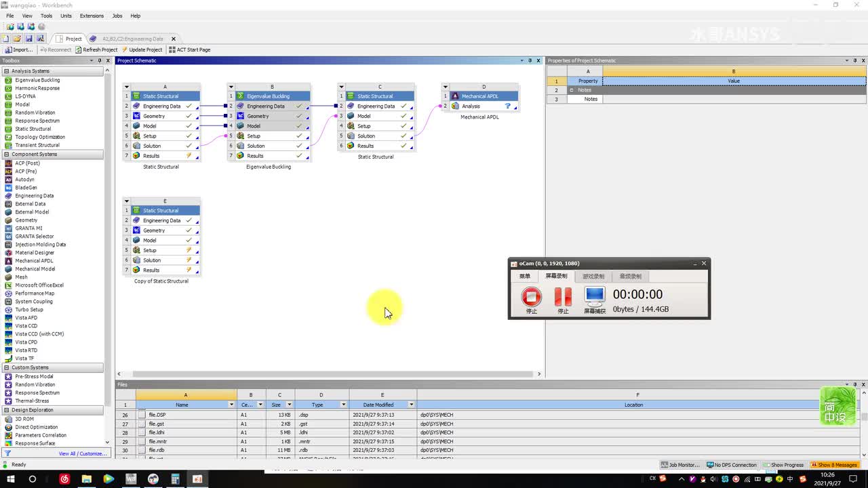Click the New project toolbar icon
The height and width of the screenshot is (488, 868).
point(6,39)
